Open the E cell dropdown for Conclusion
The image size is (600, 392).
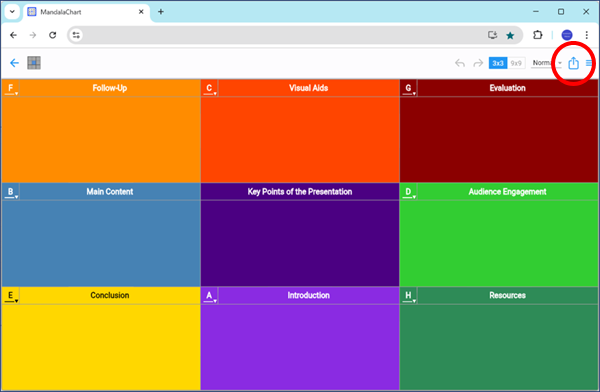tap(11, 296)
